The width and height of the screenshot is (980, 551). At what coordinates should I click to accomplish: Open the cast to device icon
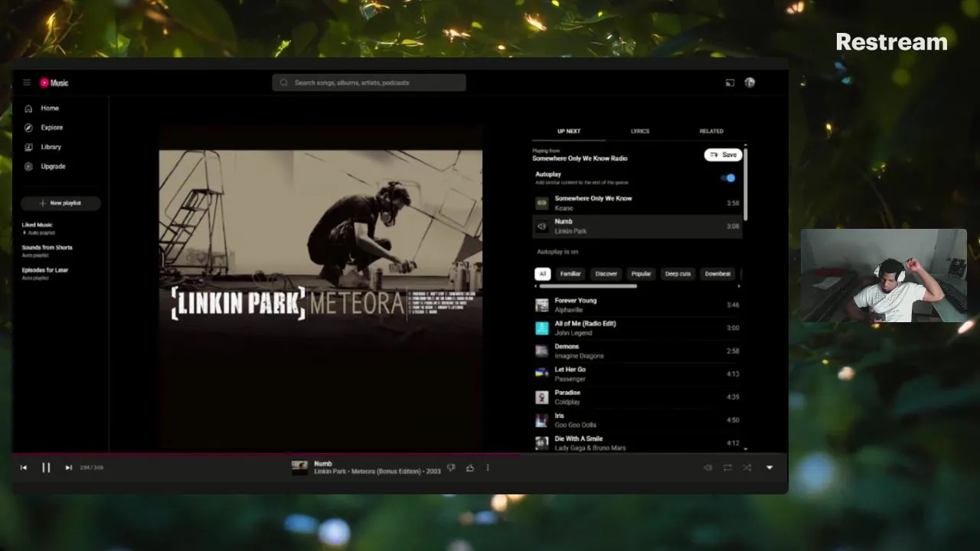point(730,83)
